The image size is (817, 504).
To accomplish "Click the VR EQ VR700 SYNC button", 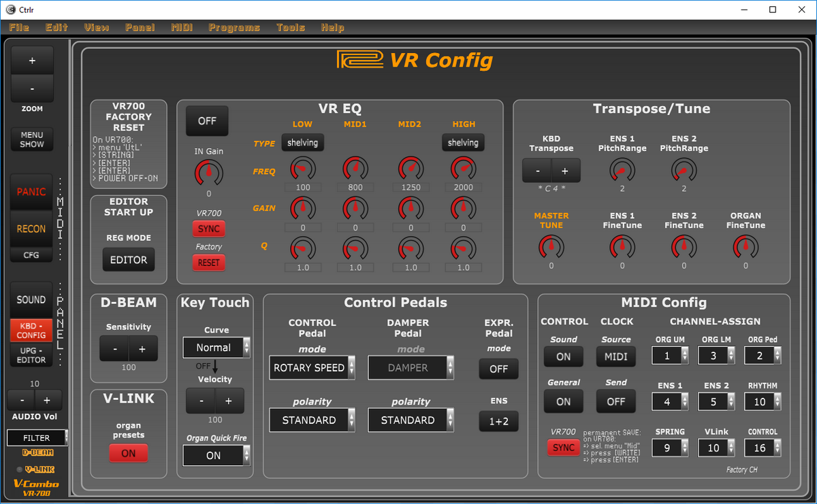I will [x=208, y=229].
